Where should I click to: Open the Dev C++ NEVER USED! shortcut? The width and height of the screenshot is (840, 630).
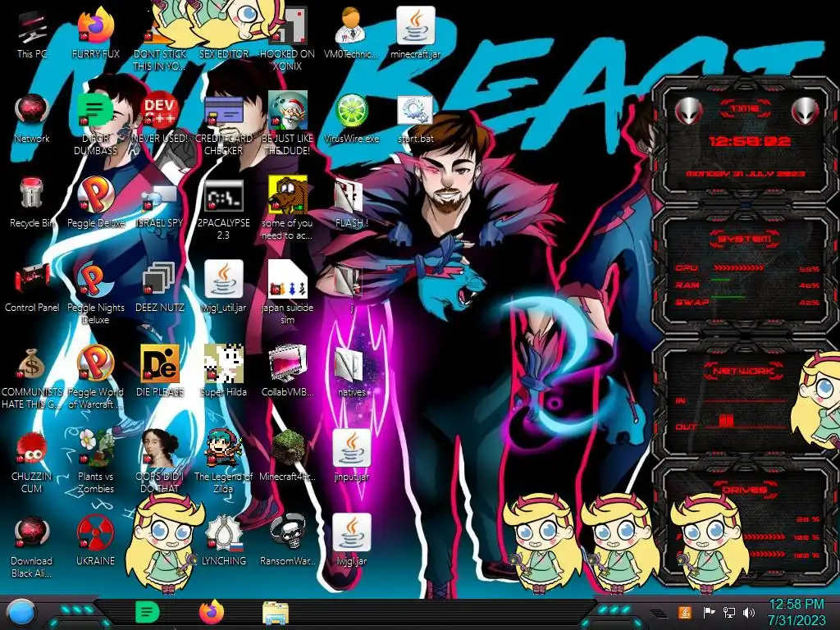point(160,118)
